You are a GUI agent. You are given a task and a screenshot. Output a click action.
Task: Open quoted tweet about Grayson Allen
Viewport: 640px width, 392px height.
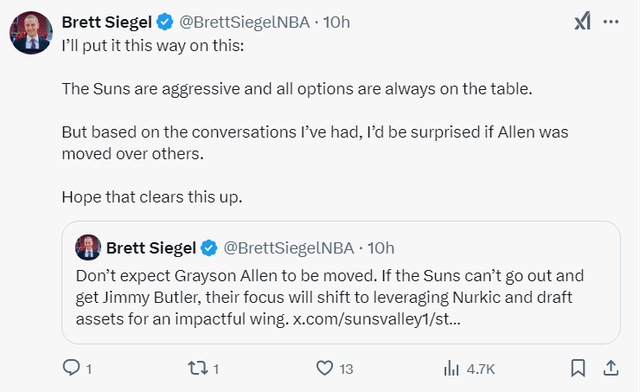click(x=341, y=283)
